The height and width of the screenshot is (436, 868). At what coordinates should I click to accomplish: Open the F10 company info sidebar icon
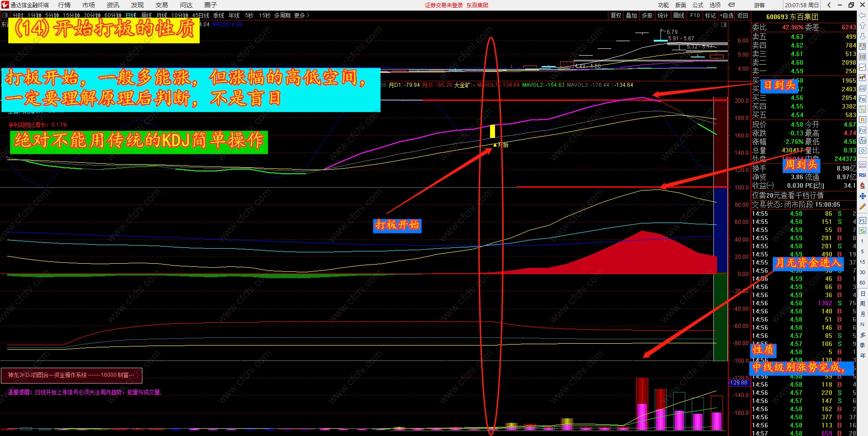click(x=863, y=99)
